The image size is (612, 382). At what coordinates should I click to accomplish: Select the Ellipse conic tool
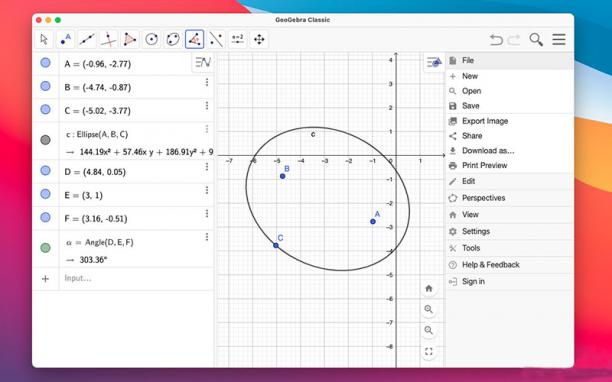coord(173,39)
